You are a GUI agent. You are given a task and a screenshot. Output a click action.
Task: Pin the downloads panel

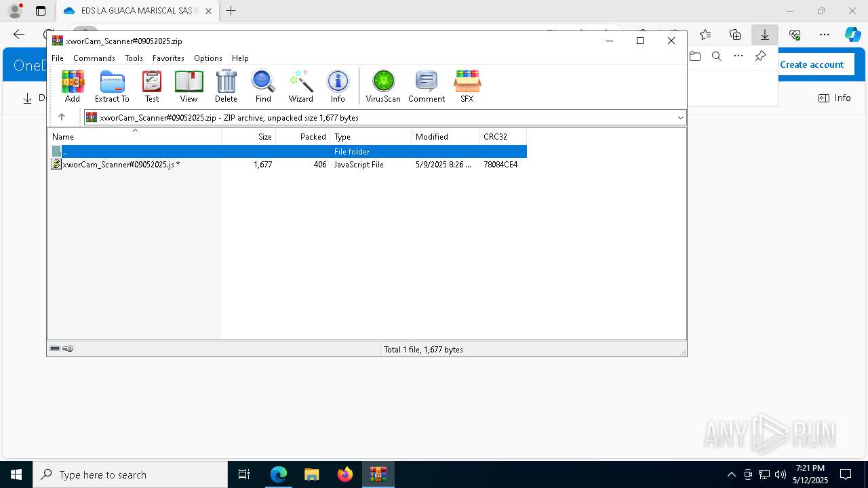[760, 56]
